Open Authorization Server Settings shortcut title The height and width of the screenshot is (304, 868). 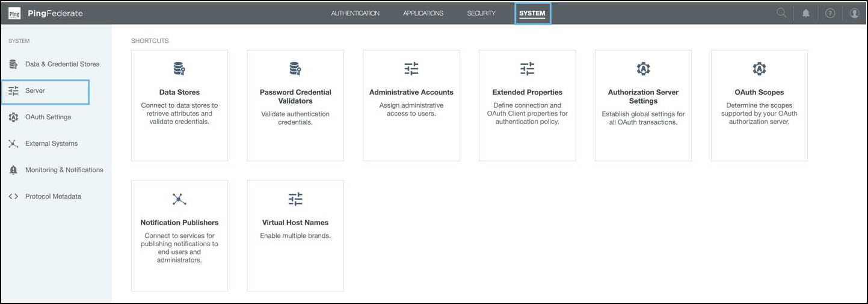(x=644, y=97)
